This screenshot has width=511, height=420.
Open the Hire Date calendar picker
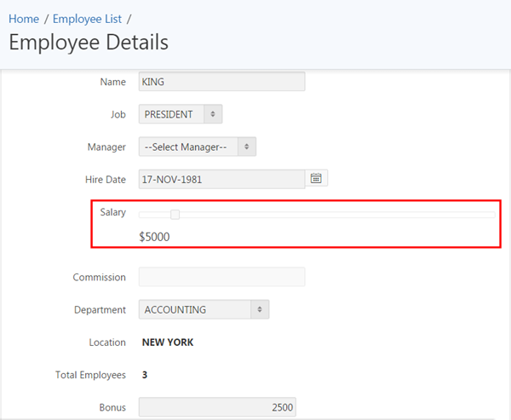(x=316, y=178)
